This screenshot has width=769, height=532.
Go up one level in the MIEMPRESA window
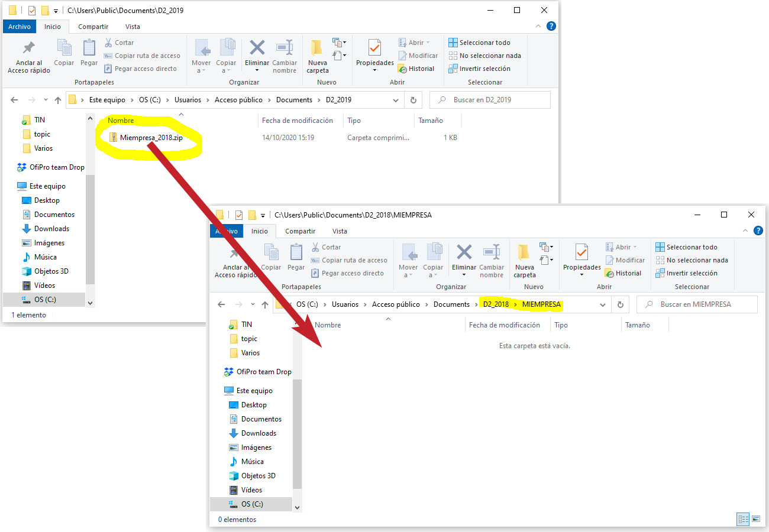(x=265, y=304)
